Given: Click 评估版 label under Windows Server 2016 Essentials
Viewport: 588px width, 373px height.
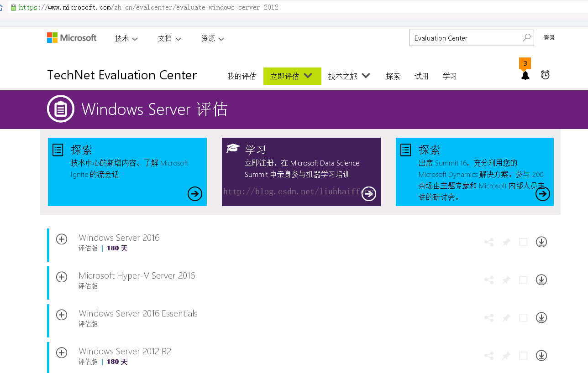Looking at the screenshot, I should click(x=88, y=324).
